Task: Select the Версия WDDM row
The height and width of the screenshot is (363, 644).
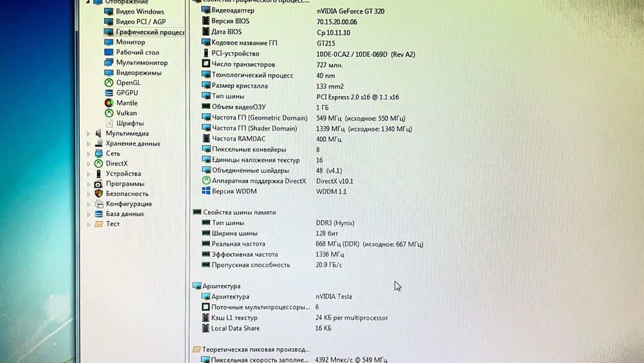Action: (274, 191)
